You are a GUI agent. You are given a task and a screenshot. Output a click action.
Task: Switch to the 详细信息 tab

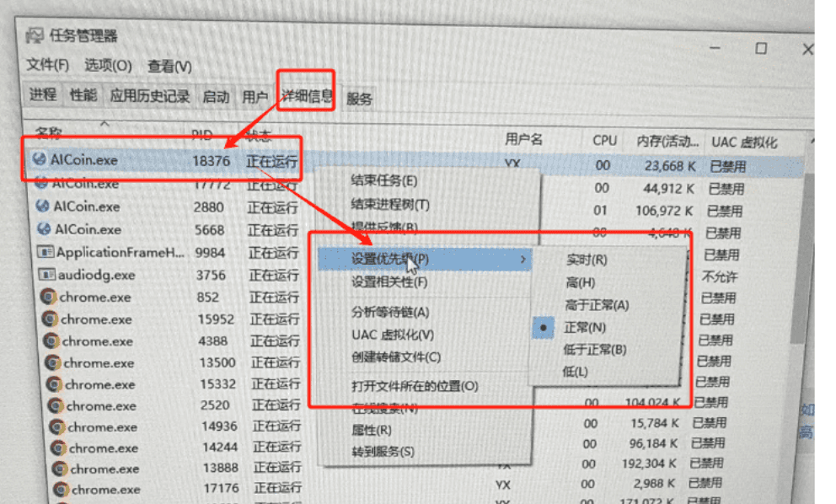(x=307, y=97)
